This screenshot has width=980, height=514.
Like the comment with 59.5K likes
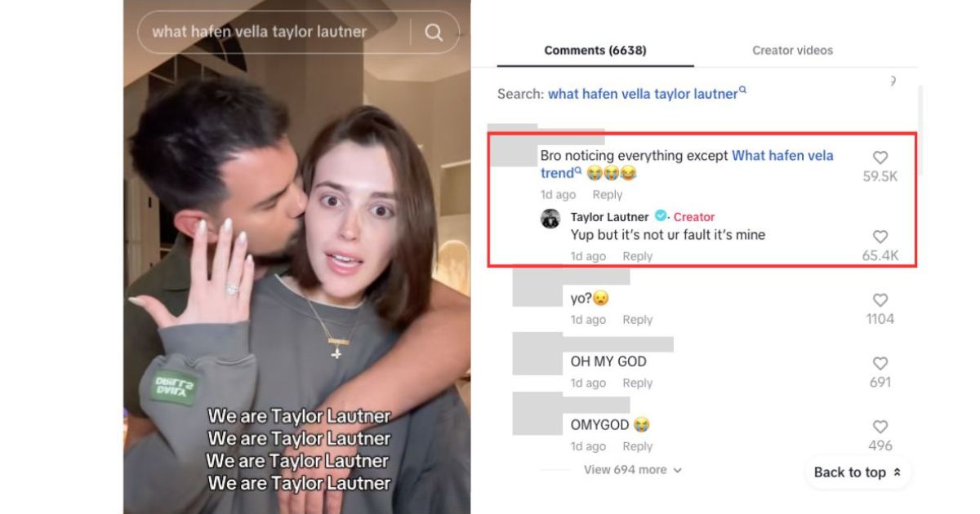point(880,157)
